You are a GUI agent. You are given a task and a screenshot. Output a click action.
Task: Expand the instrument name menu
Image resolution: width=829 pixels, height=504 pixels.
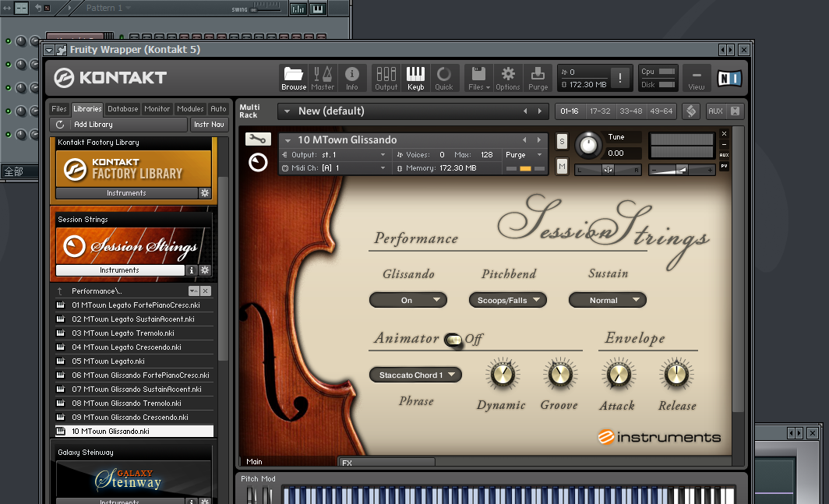pos(288,140)
